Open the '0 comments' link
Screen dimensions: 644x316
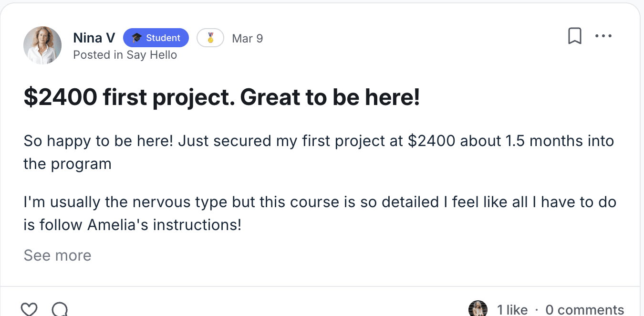pyautogui.click(x=584, y=310)
